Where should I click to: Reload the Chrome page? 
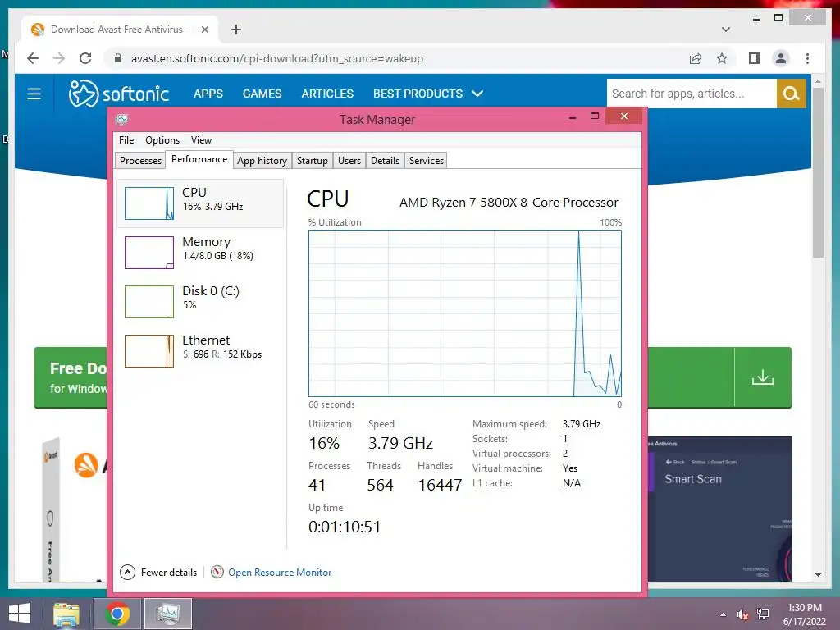[85, 58]
